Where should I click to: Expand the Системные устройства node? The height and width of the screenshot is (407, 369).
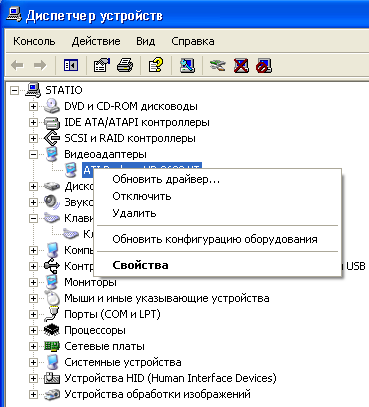(x=33, y=363)
